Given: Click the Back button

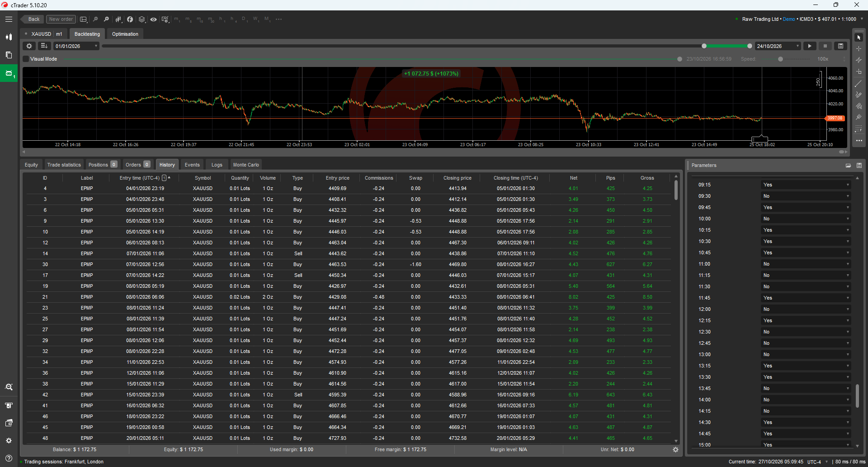Looking at the screenshot, I should point(33,19).
